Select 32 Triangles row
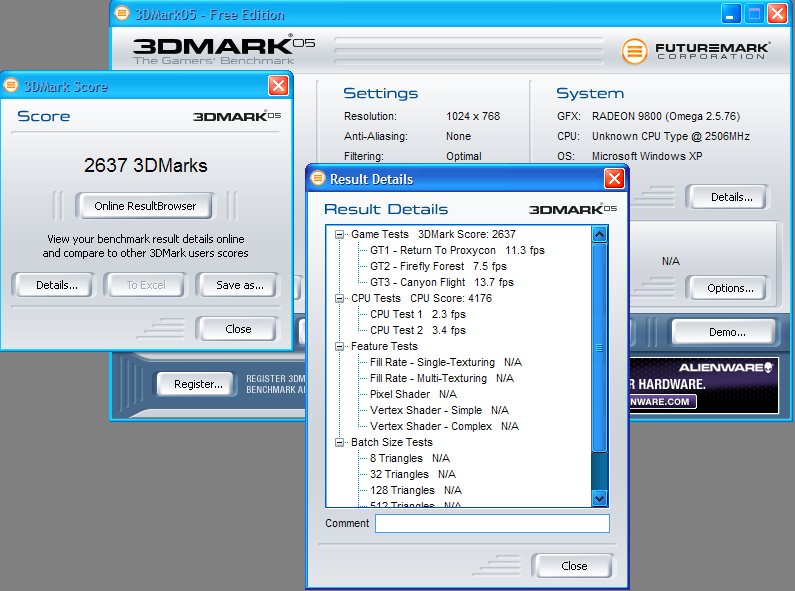 coord(413,474)
